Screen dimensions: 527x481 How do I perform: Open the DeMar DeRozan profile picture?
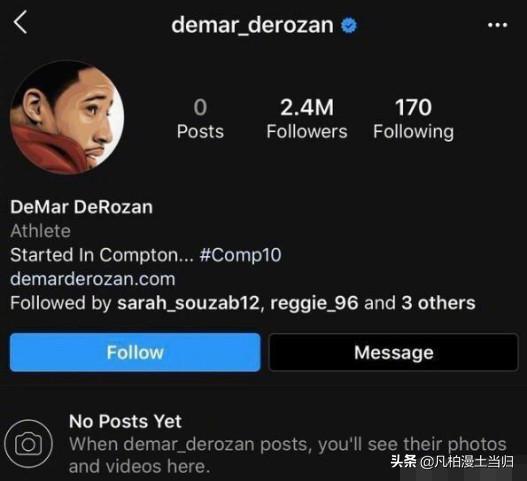[67, 117]
